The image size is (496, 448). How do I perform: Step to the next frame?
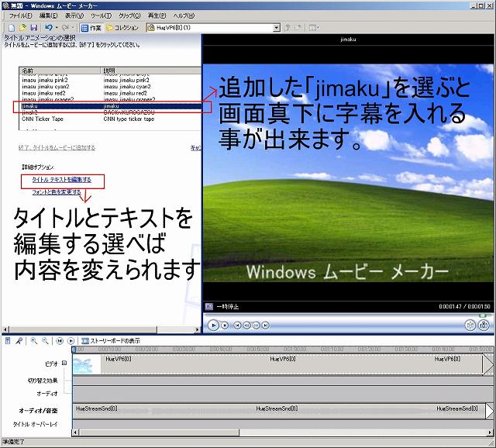pyautogui.click(x=257, y=326)
